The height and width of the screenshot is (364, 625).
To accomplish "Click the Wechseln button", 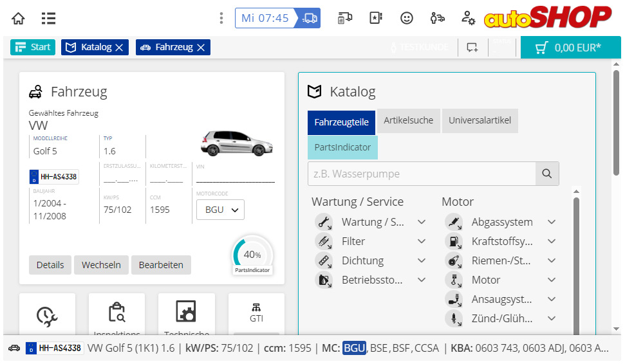I will pos(101,265).
